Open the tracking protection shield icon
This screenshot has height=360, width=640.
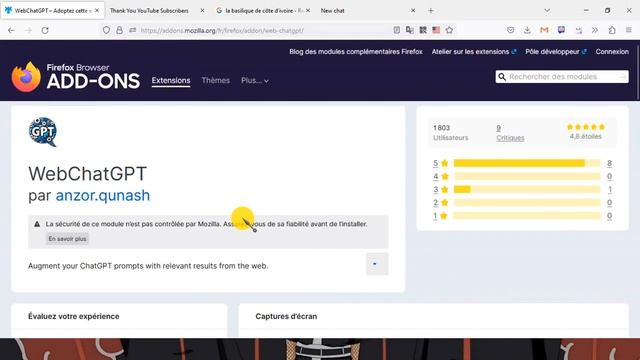[x=106, y=30]
